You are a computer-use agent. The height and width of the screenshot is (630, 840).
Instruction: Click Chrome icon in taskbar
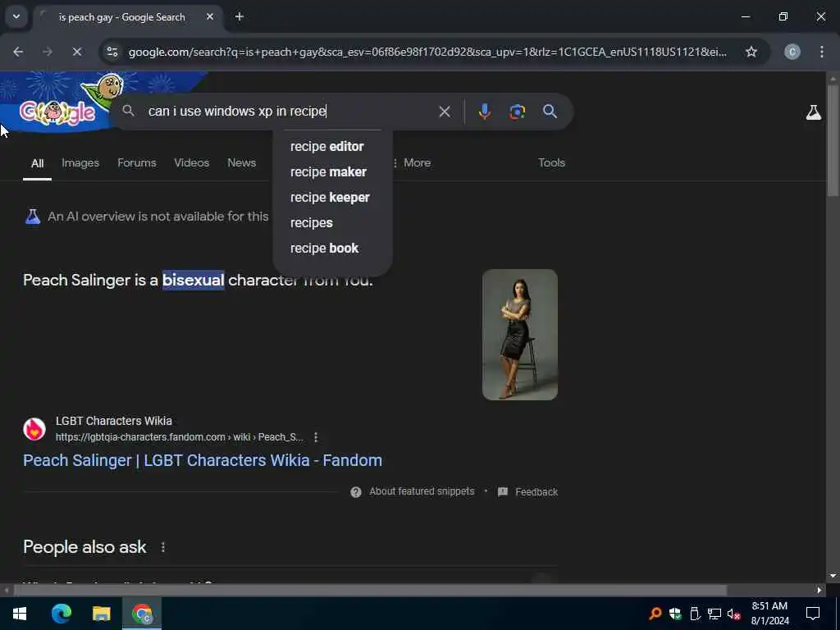click(x=142, y=614)
